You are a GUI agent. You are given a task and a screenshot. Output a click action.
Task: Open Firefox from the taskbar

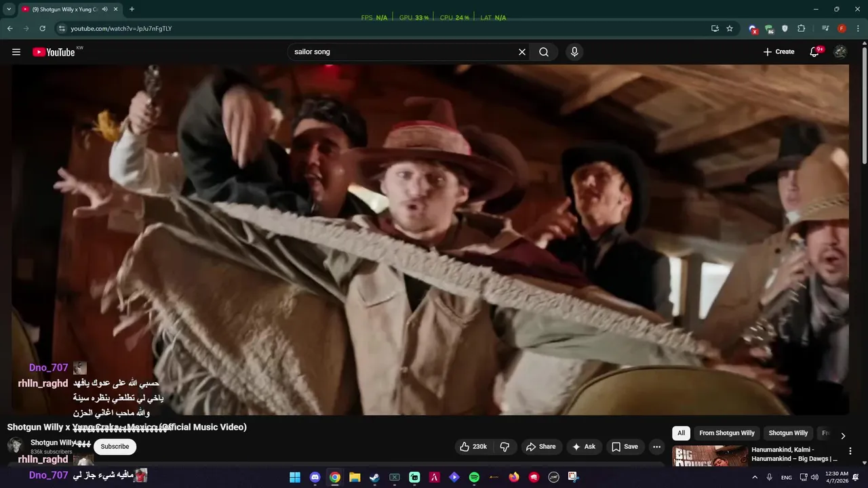click(x=514, y=477)
